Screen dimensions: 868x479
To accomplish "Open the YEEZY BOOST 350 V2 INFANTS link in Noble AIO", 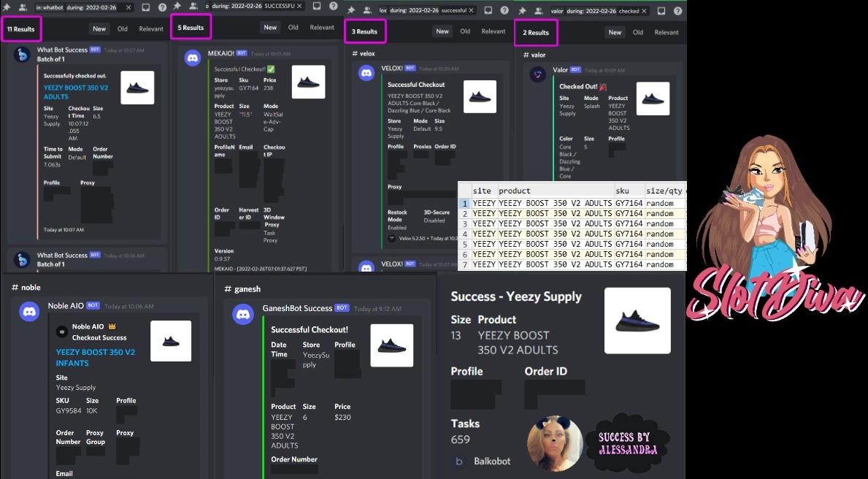I will 95,358.
